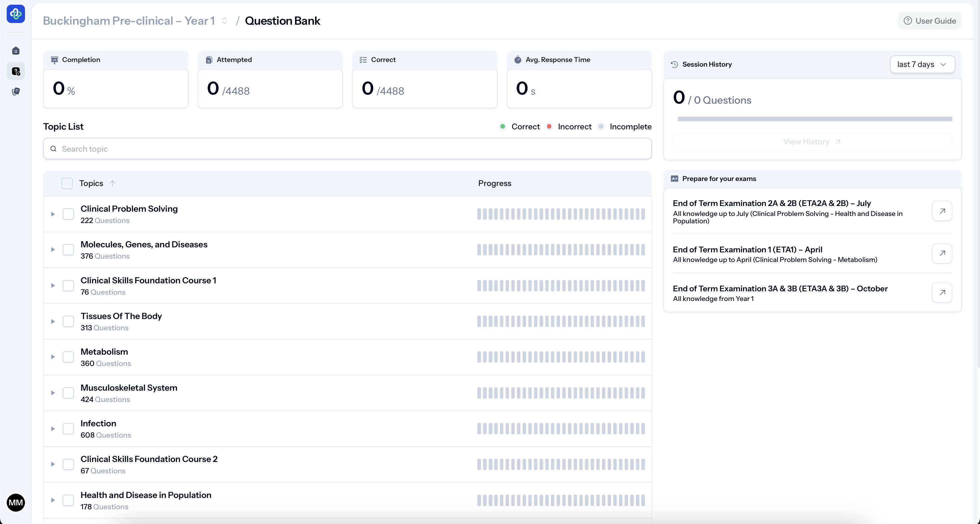Viewport: 980px width, 524px height.
Task: Click the User Guide button
Action: click(929, 21)
